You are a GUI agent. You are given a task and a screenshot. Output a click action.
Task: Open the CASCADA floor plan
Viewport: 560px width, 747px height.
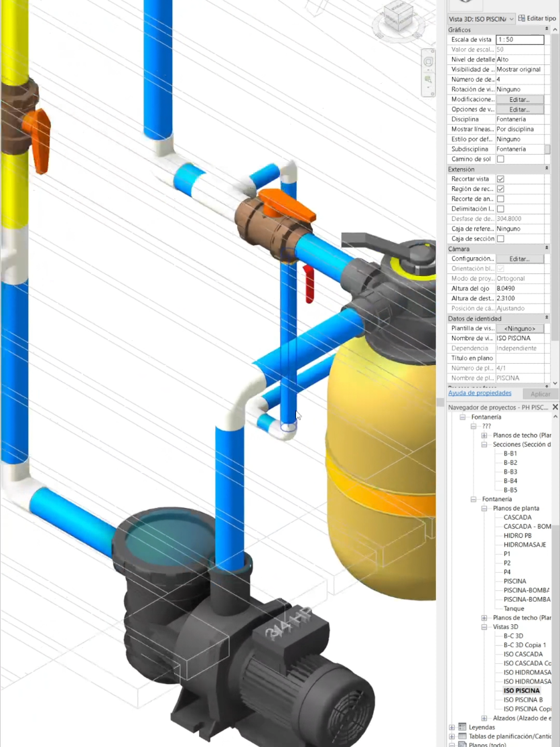[517, 517]
